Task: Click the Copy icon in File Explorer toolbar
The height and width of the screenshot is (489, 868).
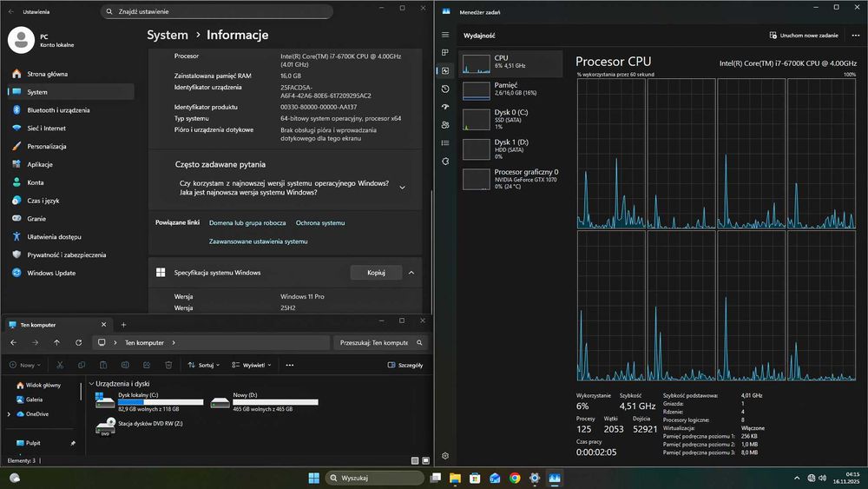Action: tap(82, 365)
